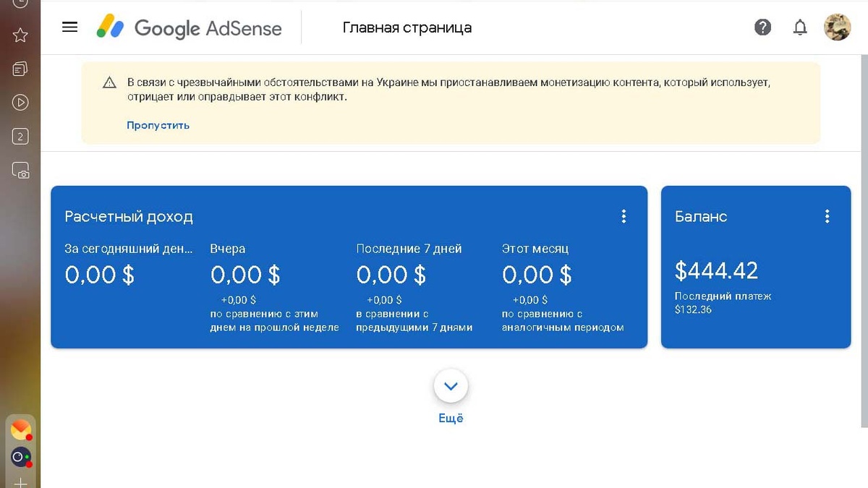Viewport: 868px width, 488px height.
Task: Open your Google account avatar
Action: (837, 27)
